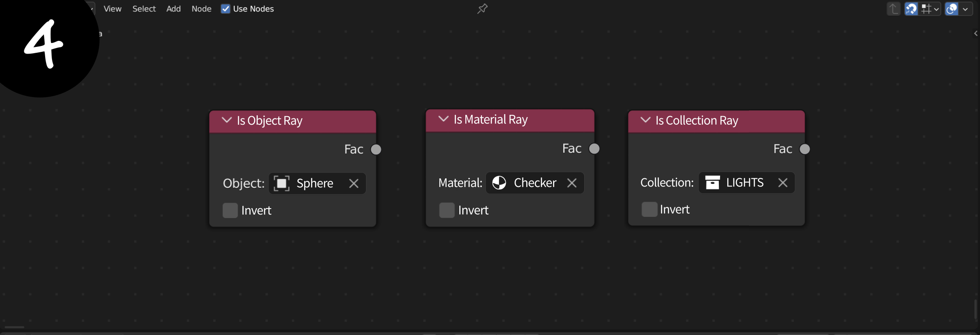
Task: Open the overlays options dropdown arrow
Action: pos(966,9)
